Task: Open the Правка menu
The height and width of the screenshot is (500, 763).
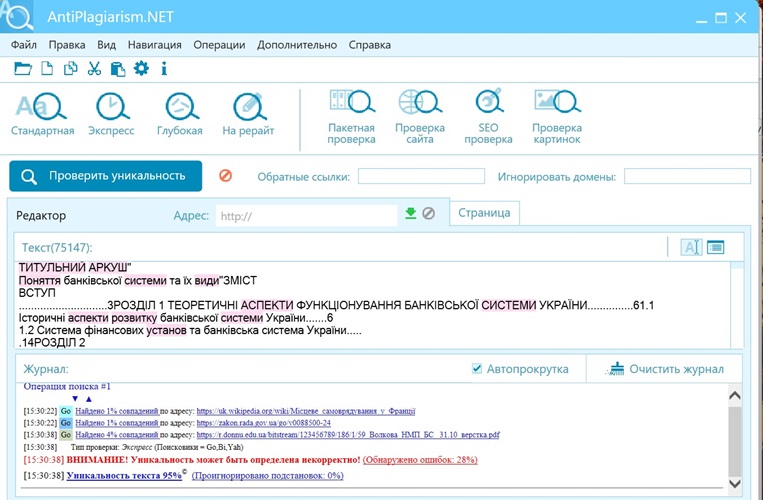Action: [67, 45]
